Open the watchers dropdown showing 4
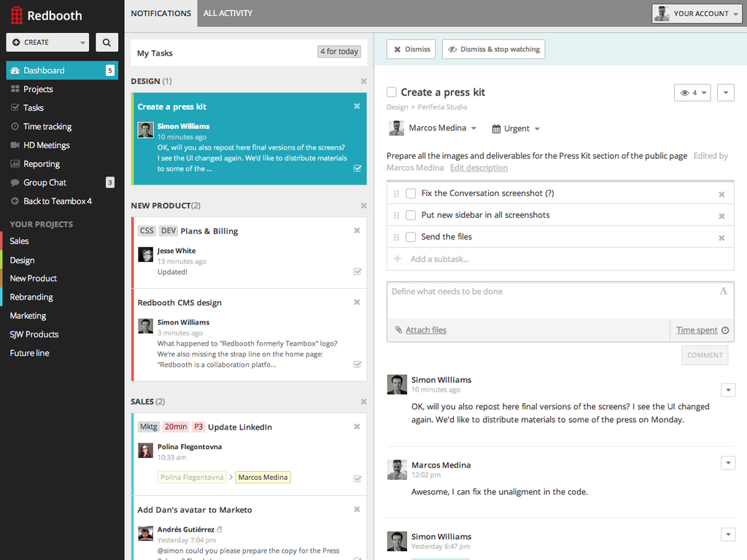747x560 pixels. pos(692,93)
